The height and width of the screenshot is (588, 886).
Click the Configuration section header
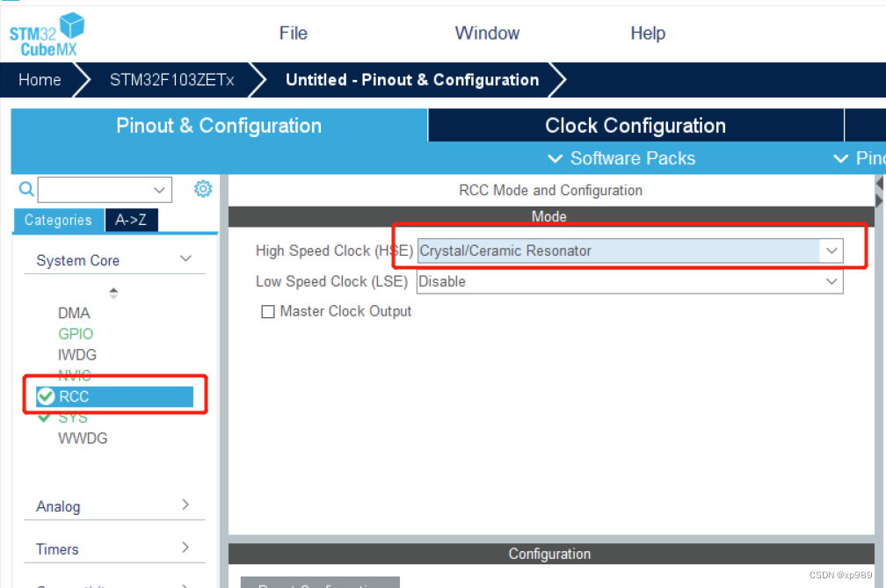pos(551,554)
